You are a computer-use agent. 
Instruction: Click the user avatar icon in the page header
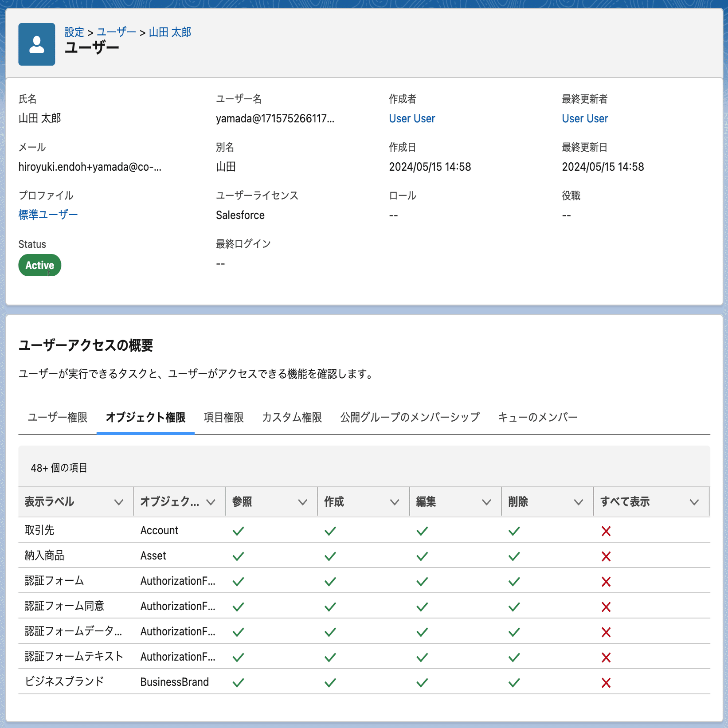point(36,43)
